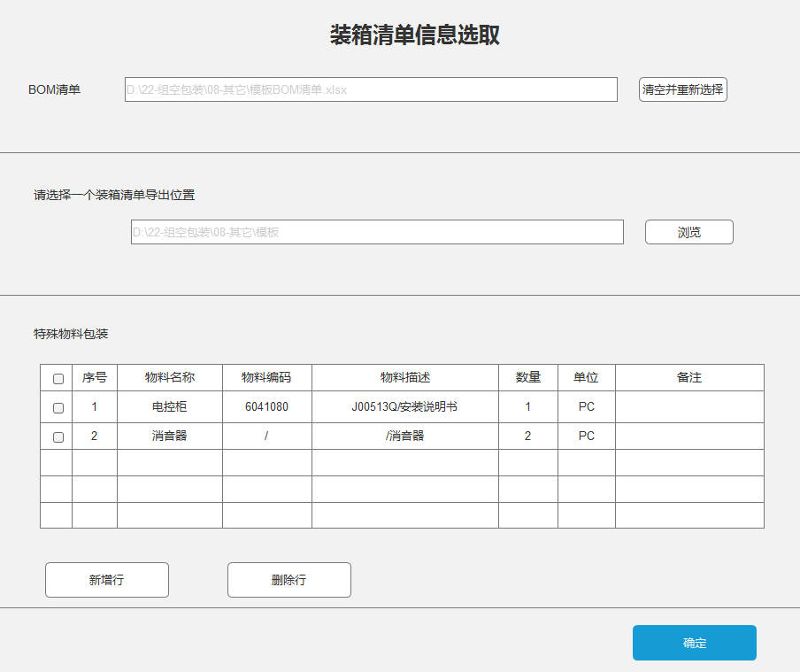Click 清空并重新选择 to reselect BOM file
Image resolution: width=800 pixels, height=672 pixels.
click(681, 89)
